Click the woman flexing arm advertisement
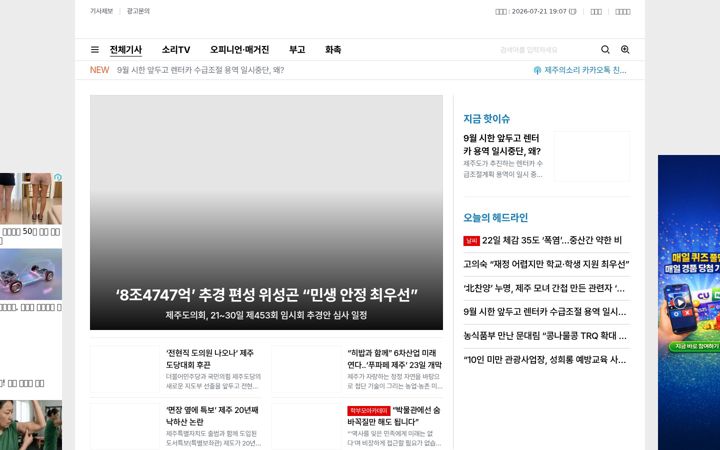Viewport: 720px width, 450px height. [31, 425]
